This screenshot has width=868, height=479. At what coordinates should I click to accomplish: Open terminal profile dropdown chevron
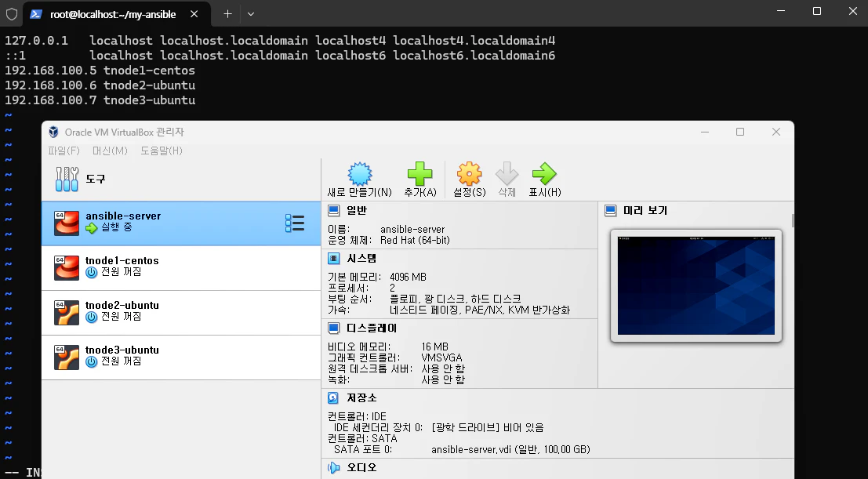(251, 14)
